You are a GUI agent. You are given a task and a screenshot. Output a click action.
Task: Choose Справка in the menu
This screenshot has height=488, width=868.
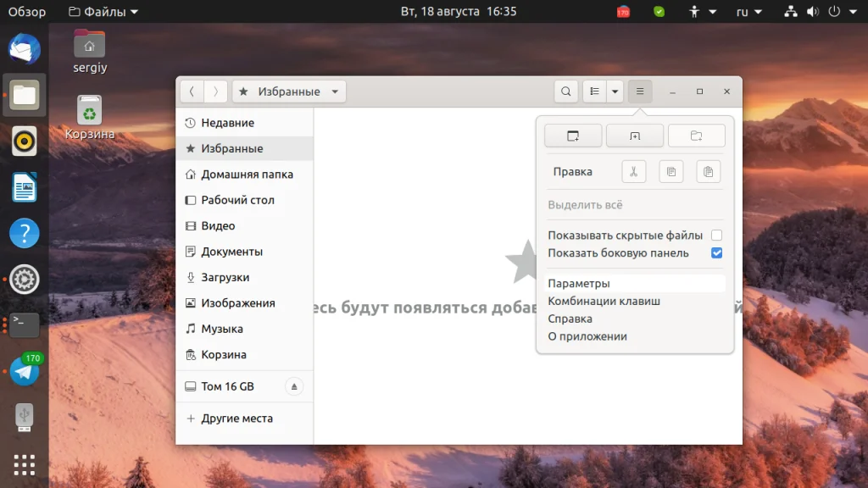coord(635,319)
